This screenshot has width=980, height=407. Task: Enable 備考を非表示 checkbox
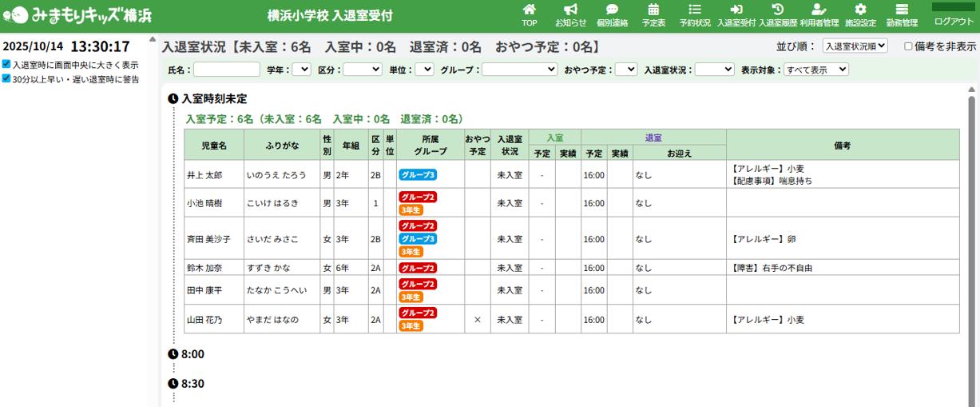pos(908,46)
